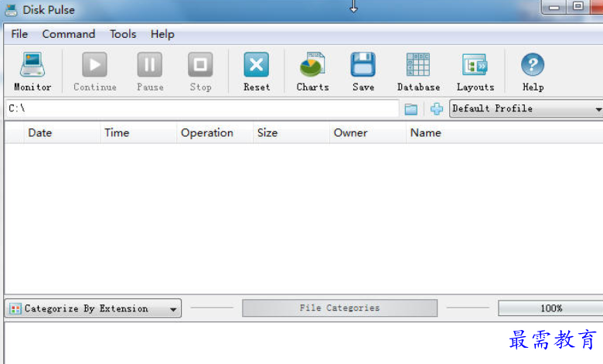This screenshot has height=364, width=603.
Task: Minimize the Disk Pulse window
Action: pyautogui.click(x=554, y=7)
